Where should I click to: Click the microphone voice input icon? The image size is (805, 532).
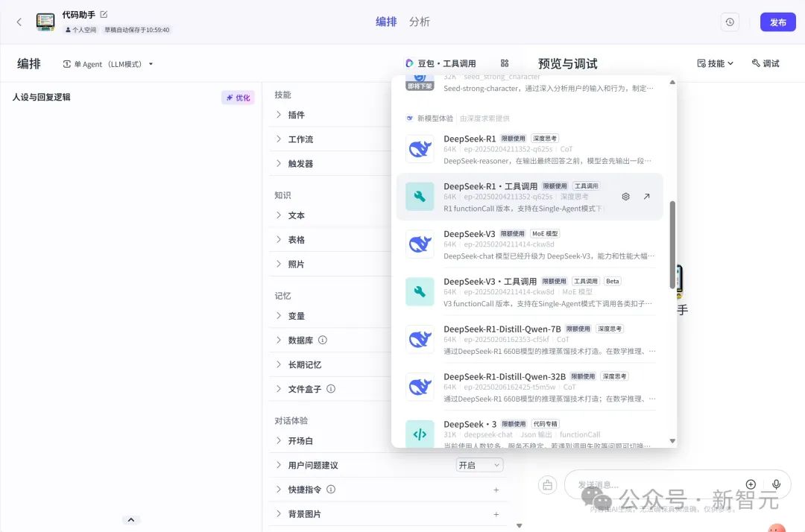coord(776,484)
